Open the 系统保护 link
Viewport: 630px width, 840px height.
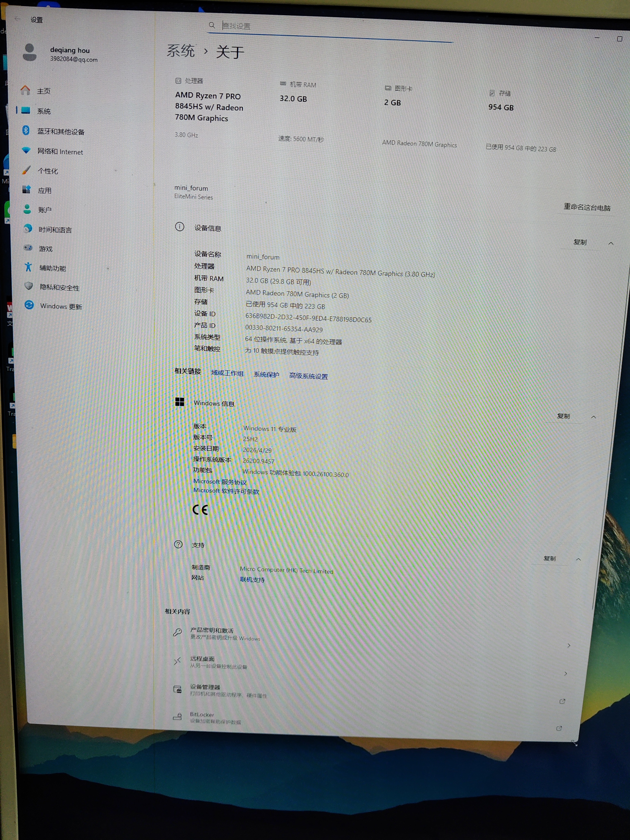pos(266,375)
